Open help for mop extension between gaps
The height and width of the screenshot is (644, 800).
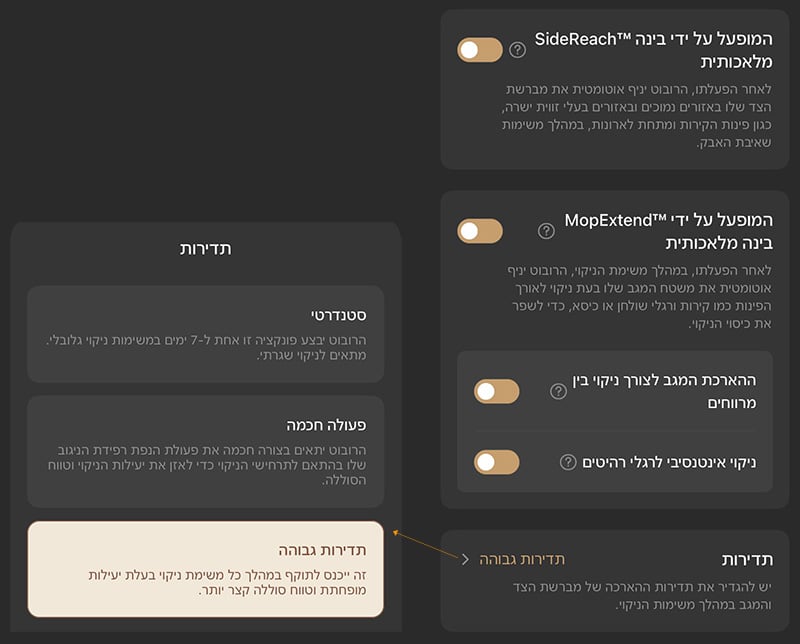tap(558, 391)
